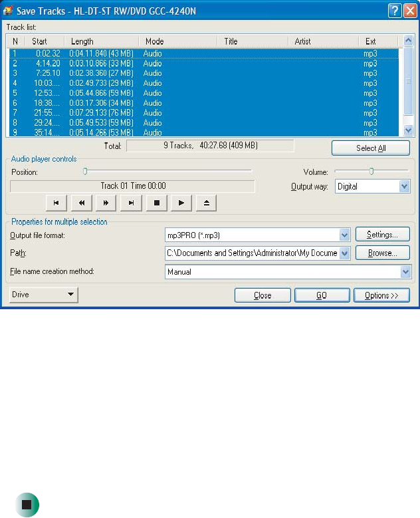This screenshot has height=518, width=420.
Task: Select track 8 with length 0:05.49.533
Action: 204,123
